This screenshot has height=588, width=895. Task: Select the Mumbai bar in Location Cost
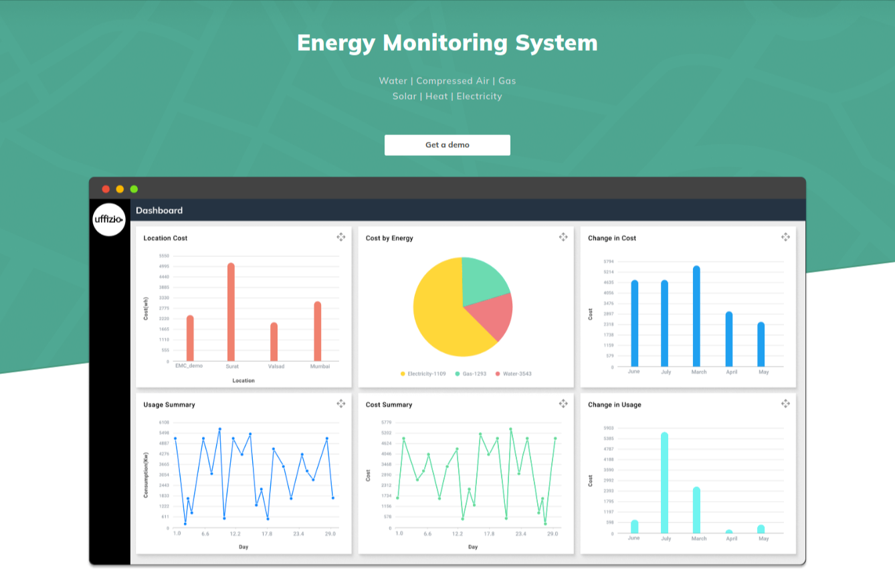pyautogui.click(x=318, y=331)
